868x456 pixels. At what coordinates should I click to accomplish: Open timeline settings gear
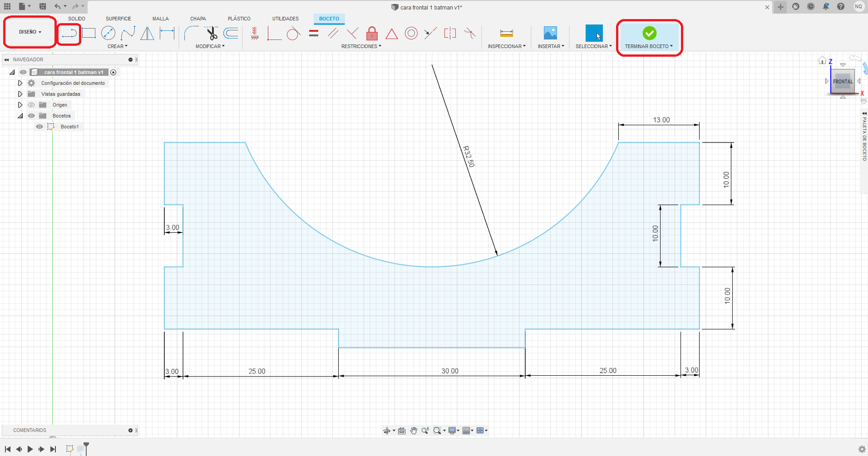pyautogui.click(x=862, y=449)
